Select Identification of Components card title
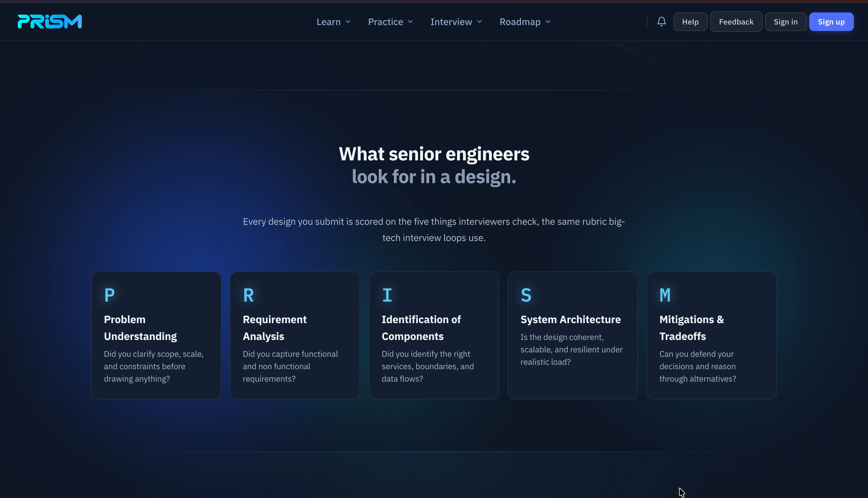868x498 pixels. coord(421,328)
